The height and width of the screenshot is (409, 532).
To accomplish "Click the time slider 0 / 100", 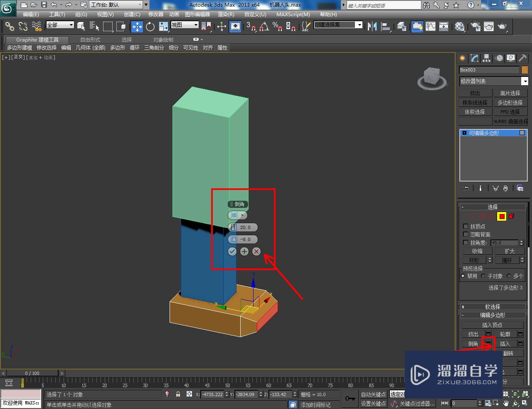I will [x=32, y=373].
